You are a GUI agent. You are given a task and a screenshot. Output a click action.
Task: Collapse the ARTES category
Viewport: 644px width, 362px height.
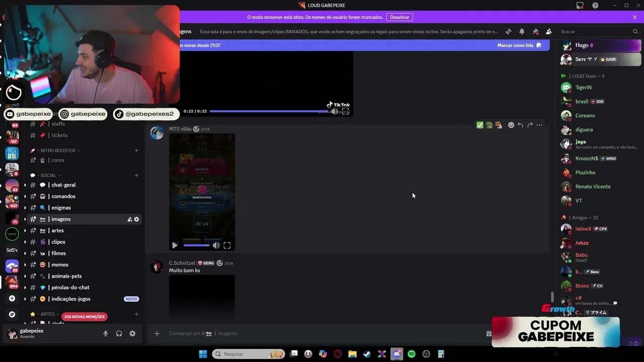pos(48,314)
